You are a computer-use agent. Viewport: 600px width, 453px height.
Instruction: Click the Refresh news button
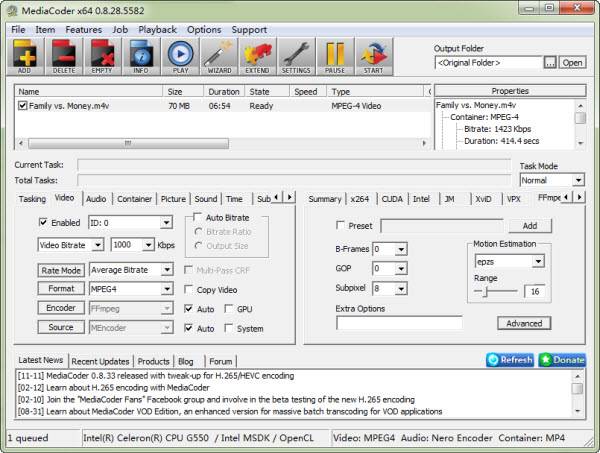[x=510, y=360]
